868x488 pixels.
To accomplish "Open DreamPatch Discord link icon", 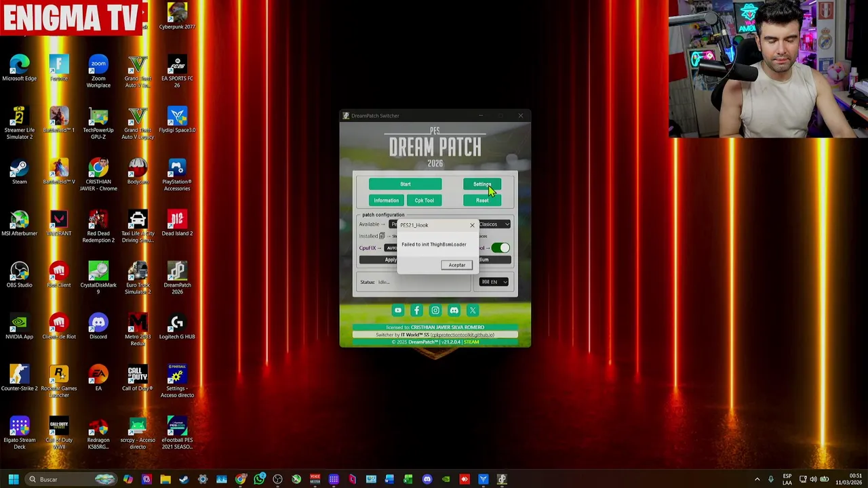I will tap(454, 310).
